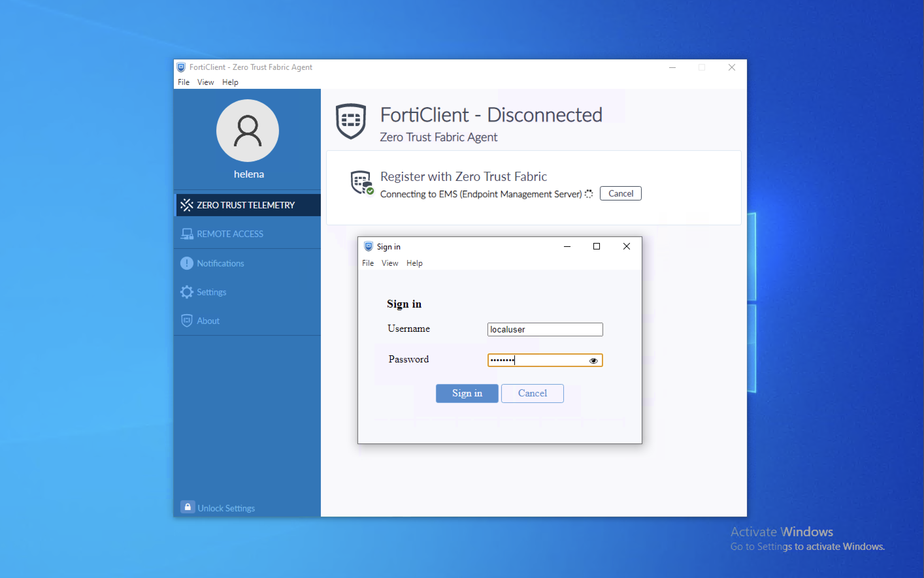Open the Settings gear icon

[x=187, y=292]
